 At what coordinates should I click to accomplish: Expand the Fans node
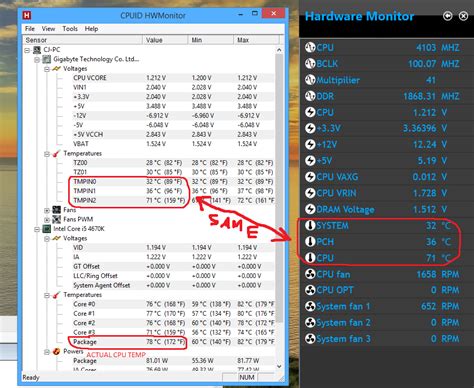[47, 210]
